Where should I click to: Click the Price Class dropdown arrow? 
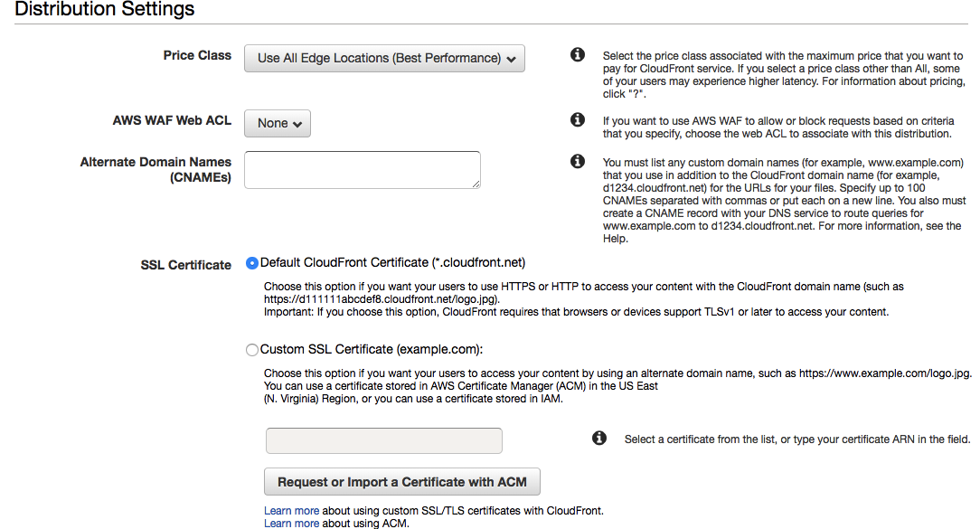(x=512, y=60)
